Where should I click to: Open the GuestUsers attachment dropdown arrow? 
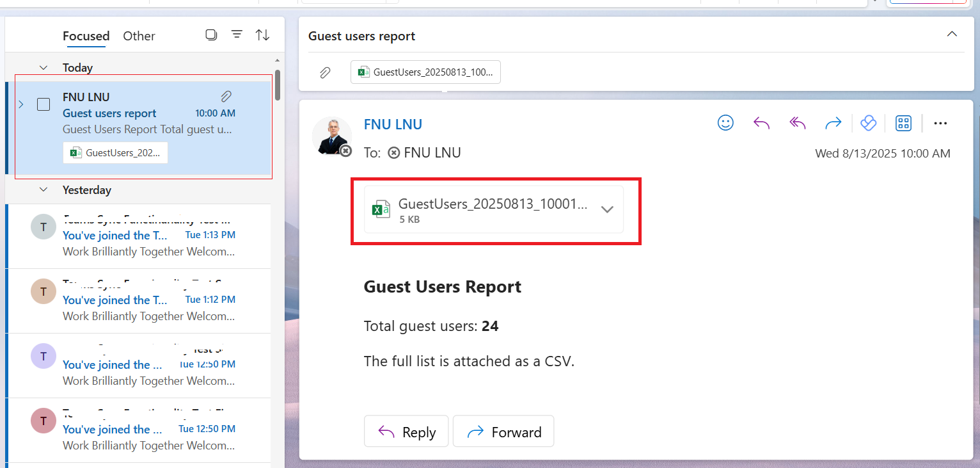click(607, 209)
